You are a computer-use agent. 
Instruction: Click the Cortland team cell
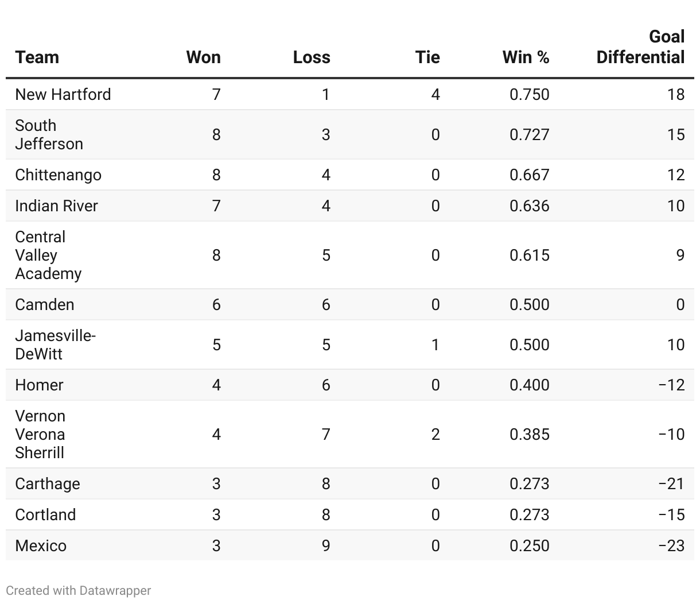pos(45,514)
